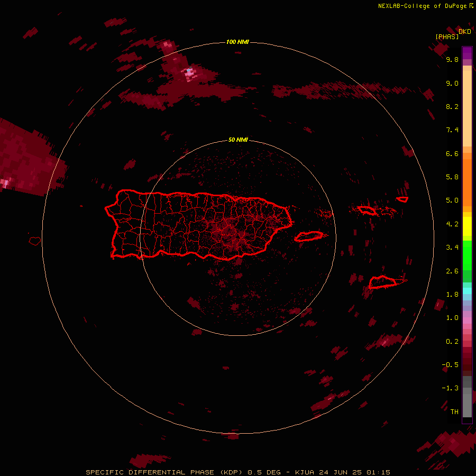Click the 7.4 value on the scale

pyautogui.click(x=452, y=130)
